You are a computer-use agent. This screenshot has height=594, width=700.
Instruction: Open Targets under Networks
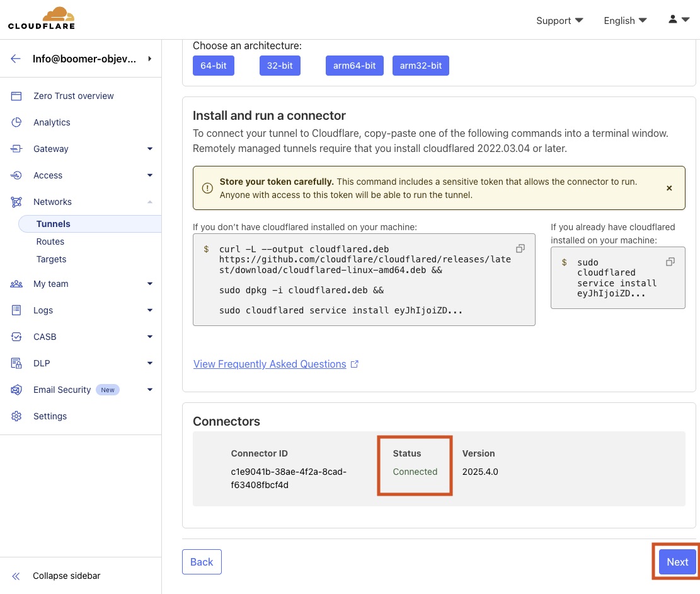coord(51,259)
